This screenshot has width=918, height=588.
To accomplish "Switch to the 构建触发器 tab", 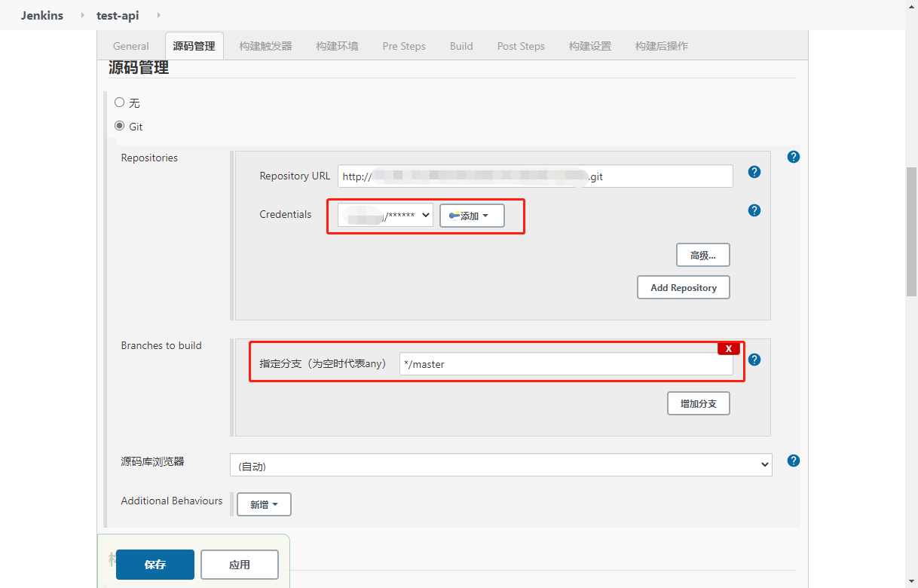I will pos(265,46).
